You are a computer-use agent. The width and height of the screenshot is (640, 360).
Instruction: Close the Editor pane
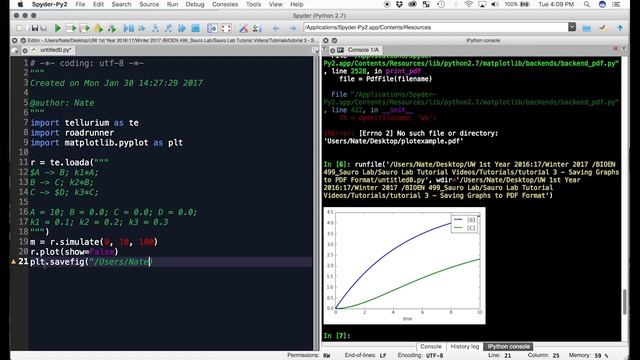[14, 40]
